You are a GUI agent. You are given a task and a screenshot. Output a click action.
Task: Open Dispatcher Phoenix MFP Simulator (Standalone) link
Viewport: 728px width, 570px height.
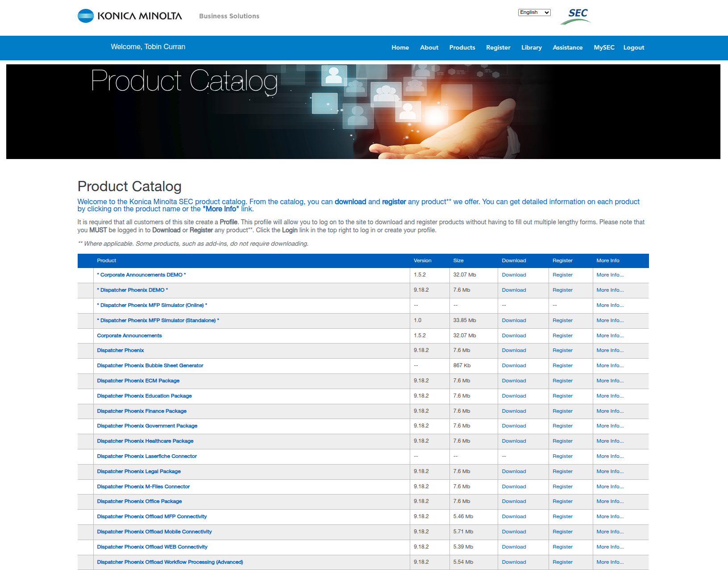[x=158, y=321]
